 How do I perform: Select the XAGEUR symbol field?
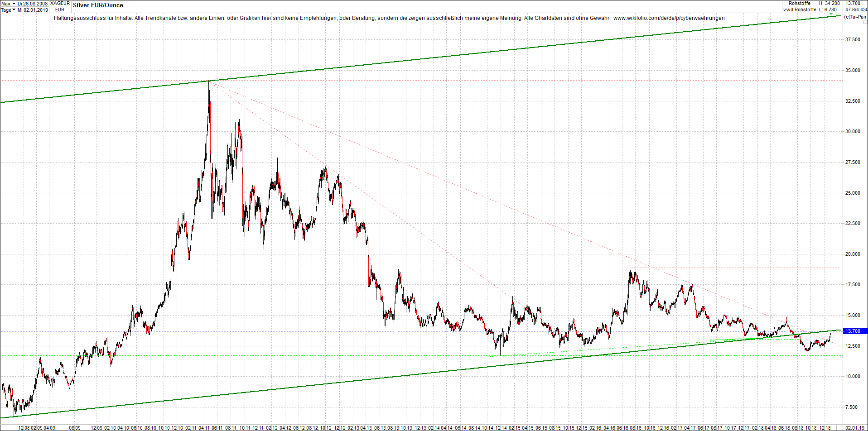point(60,4)
